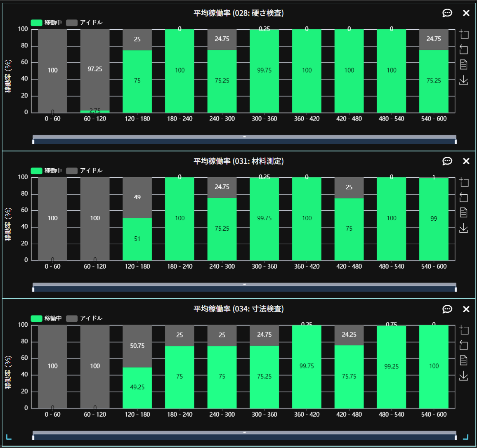
Task: Download the 034 寸法検査 chart as an image
Action: (x=464, y=375)
